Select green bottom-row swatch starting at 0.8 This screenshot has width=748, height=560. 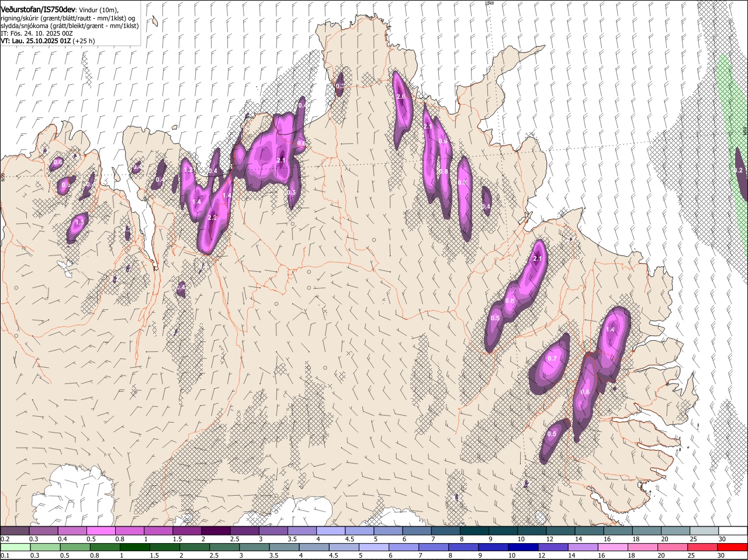point(105,547)
